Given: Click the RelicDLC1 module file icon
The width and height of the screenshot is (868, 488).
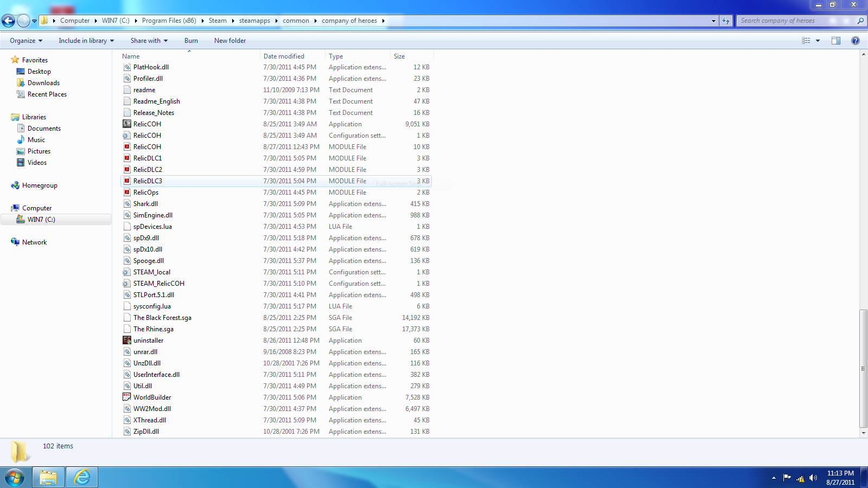Looking at the screenshot, I should [x=127, y=158].
